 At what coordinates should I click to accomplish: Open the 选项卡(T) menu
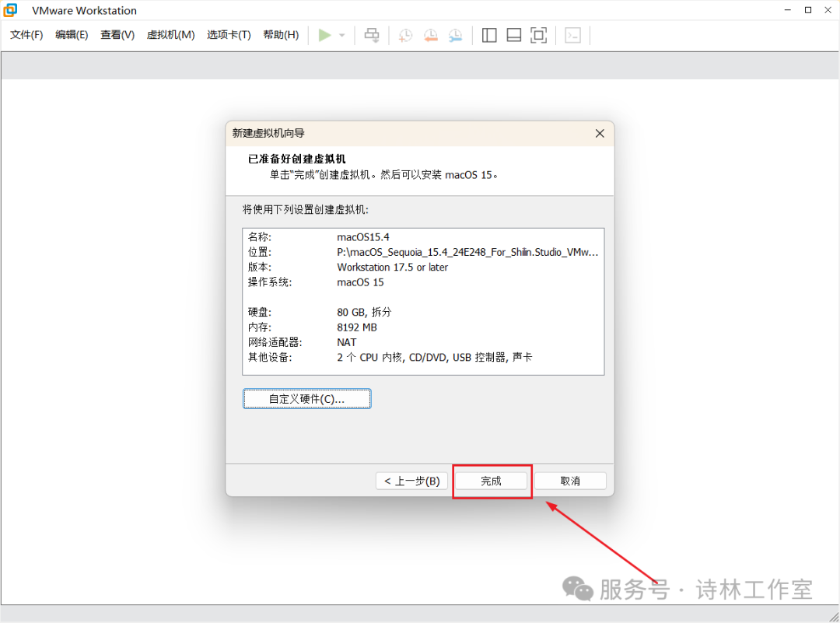tap(229, 35)
